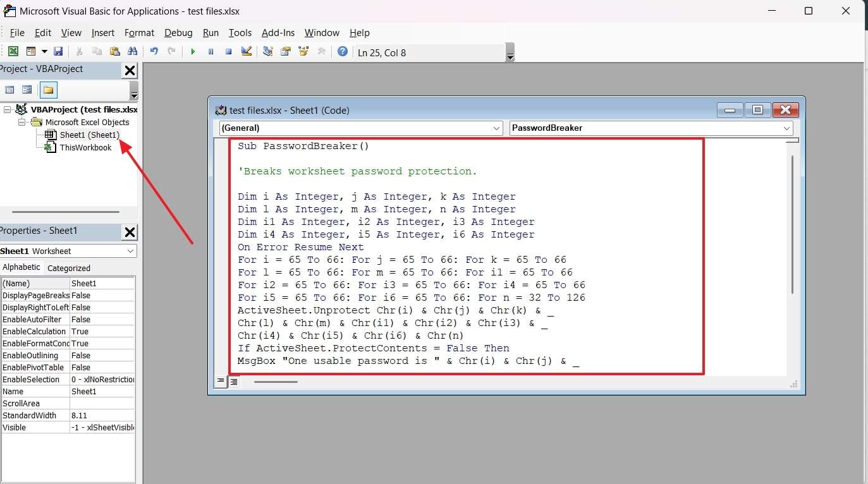Click the View Microsoft Excel icon
Viewport: 868px width, 484px height.
(13, 52)
